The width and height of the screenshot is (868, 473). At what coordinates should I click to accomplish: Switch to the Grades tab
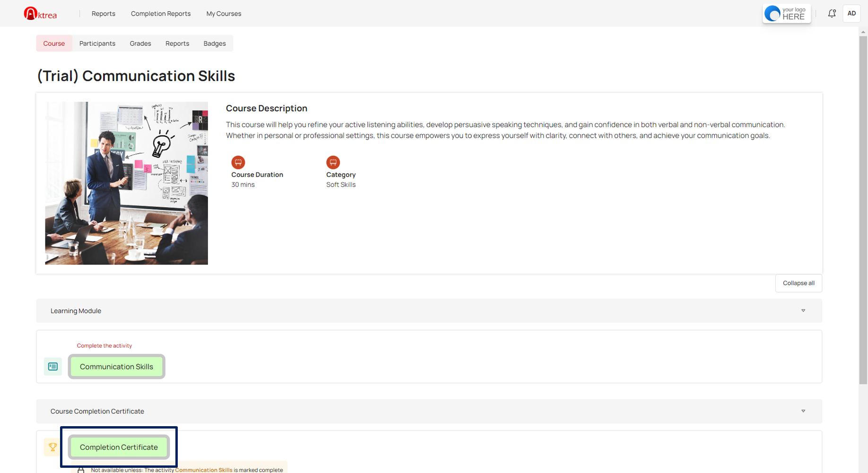point(140,44)
